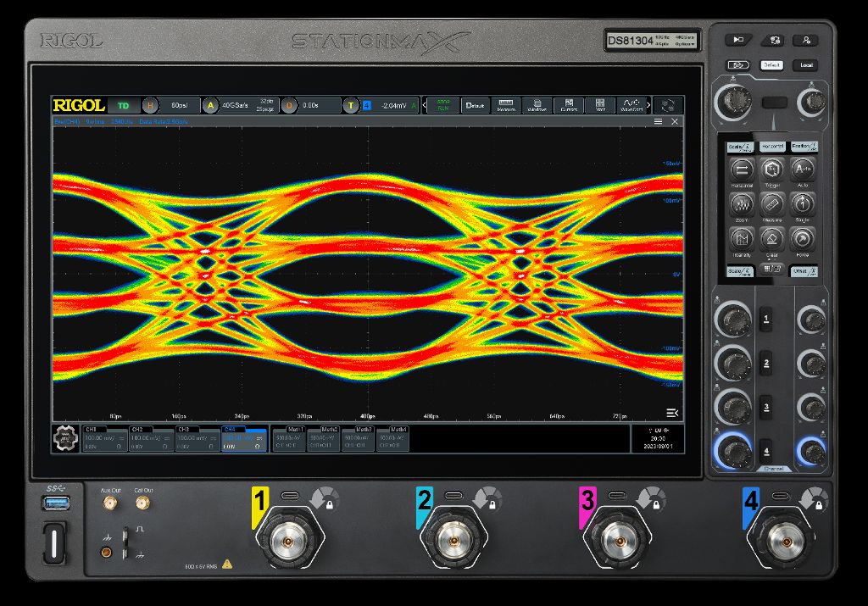Open the Measure menu on the toolbar
Image resolution: width=868 pixels, height=606 pixels.
(x=505, y=105)
